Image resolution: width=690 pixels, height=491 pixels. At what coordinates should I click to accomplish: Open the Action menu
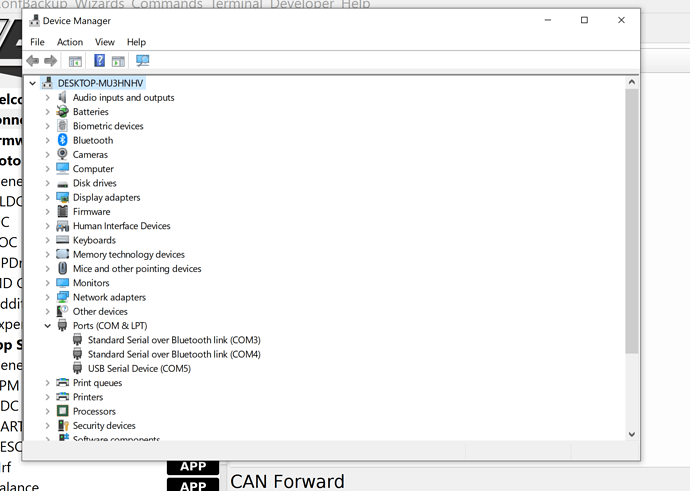(70, 42)
